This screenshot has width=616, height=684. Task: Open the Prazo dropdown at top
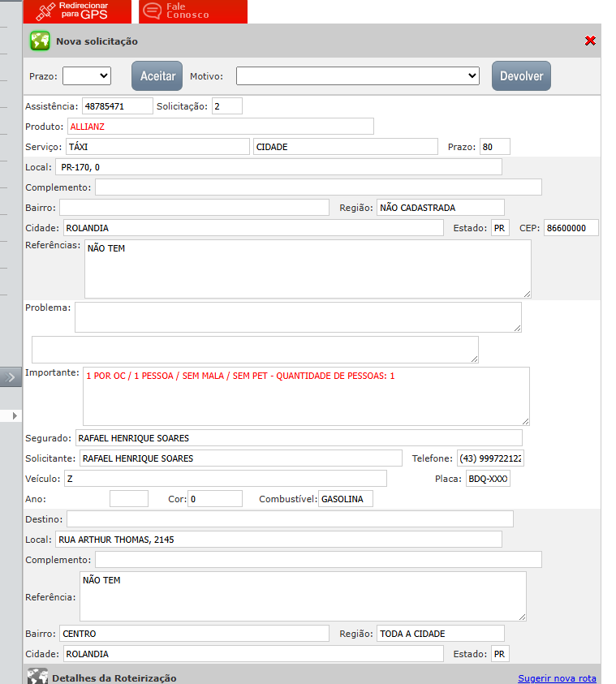pos(87,76)
